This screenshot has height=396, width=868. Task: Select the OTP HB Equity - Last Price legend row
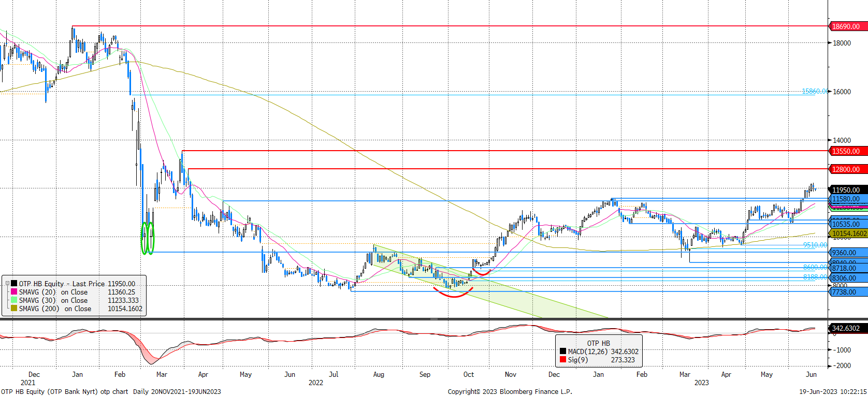pyautogui.click(x=73, y=284)
